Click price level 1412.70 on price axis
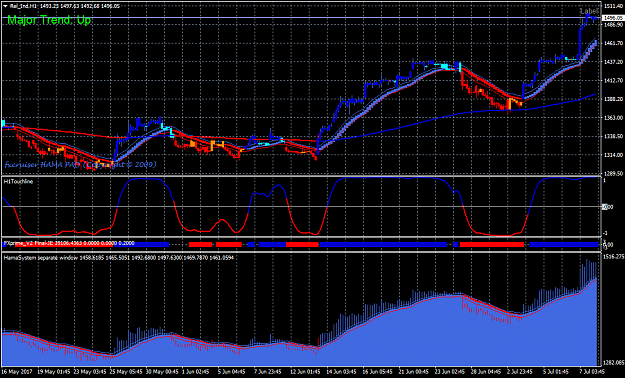 click(x=614, y=81)
